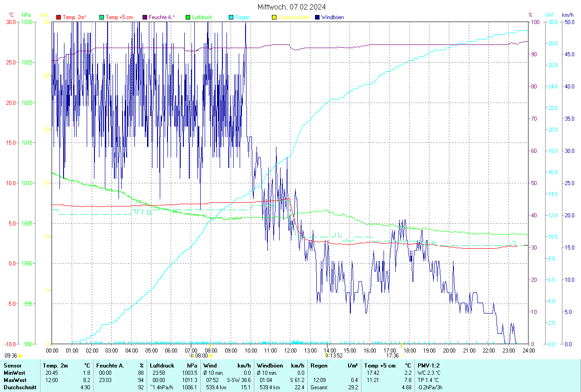The width and height of the screenshot is (581, 392).
Task: Click the Sensor header in the table
Action: click(x=12, y=365)
